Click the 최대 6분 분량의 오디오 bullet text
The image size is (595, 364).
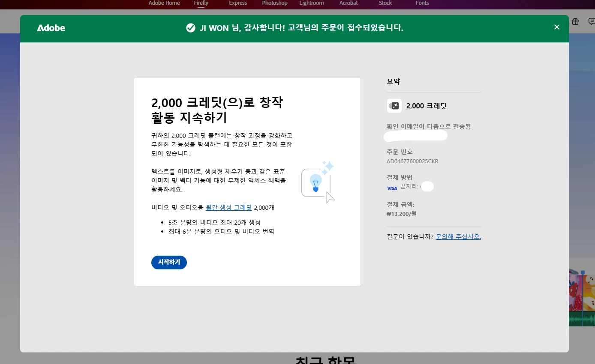[x=221, y=231]
